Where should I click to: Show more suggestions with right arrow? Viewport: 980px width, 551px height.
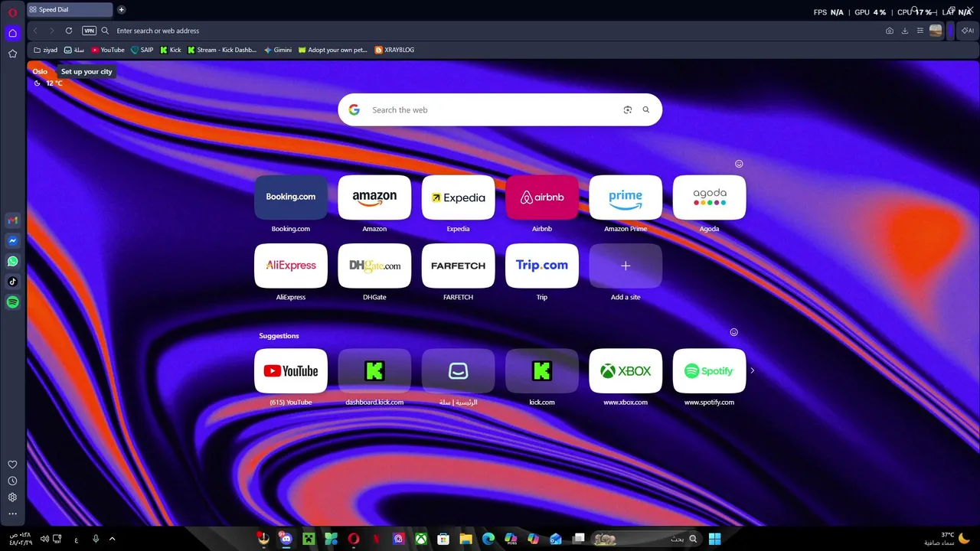pos(752,370)
